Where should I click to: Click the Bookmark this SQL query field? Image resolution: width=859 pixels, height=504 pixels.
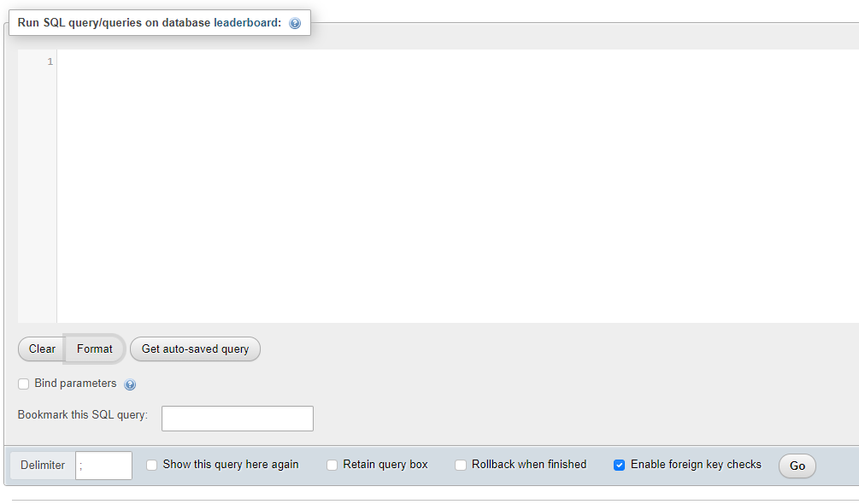click(237, 418)
